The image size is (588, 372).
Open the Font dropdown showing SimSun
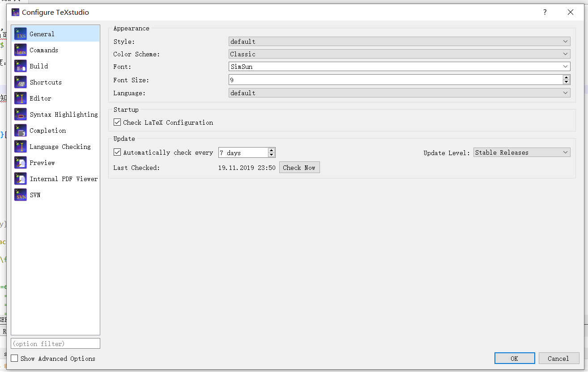399,67
